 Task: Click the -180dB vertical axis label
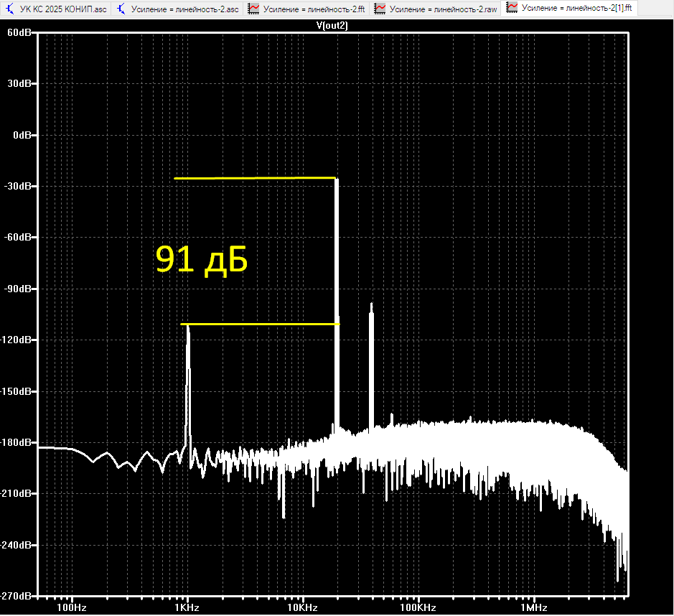click(16, 442)
